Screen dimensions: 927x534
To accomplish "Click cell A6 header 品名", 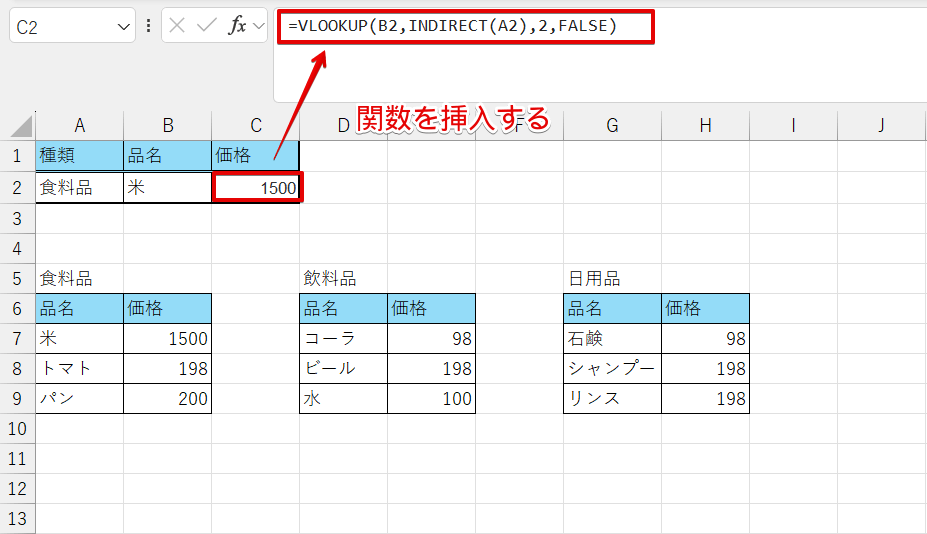I will click(79, 309).
